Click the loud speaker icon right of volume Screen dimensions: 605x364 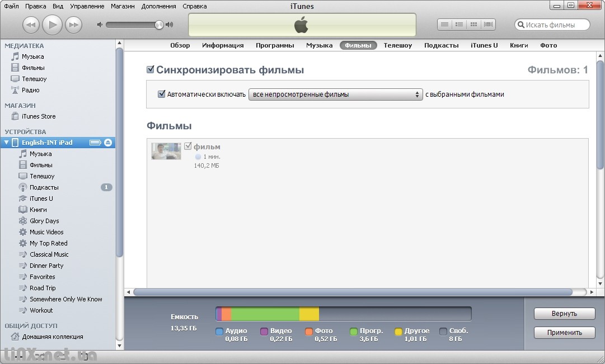170,25
